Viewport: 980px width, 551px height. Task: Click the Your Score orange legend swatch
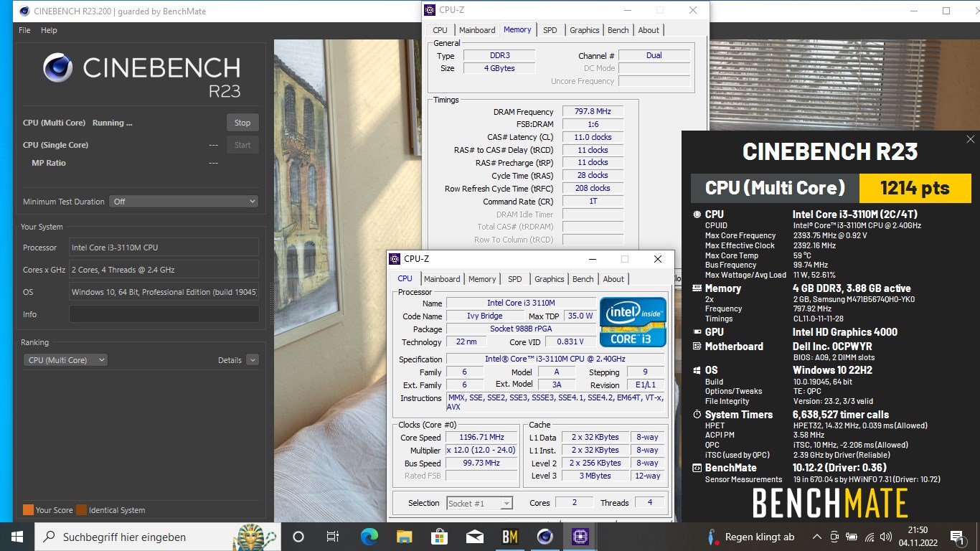28,510
